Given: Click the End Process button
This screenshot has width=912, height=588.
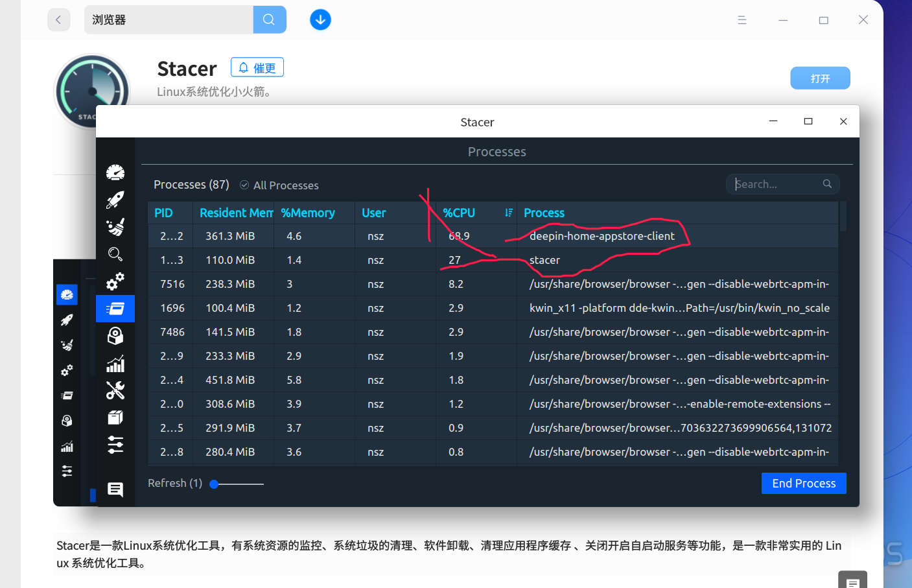Looking at the screenshot, I should (x=804, y=483).
